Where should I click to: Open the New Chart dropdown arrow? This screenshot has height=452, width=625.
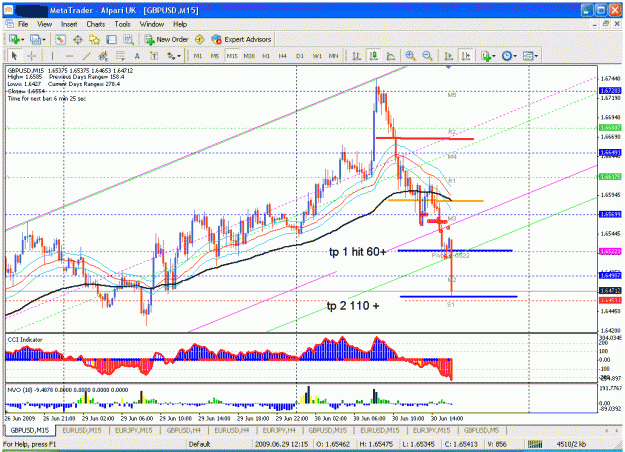tap(23, 40)
